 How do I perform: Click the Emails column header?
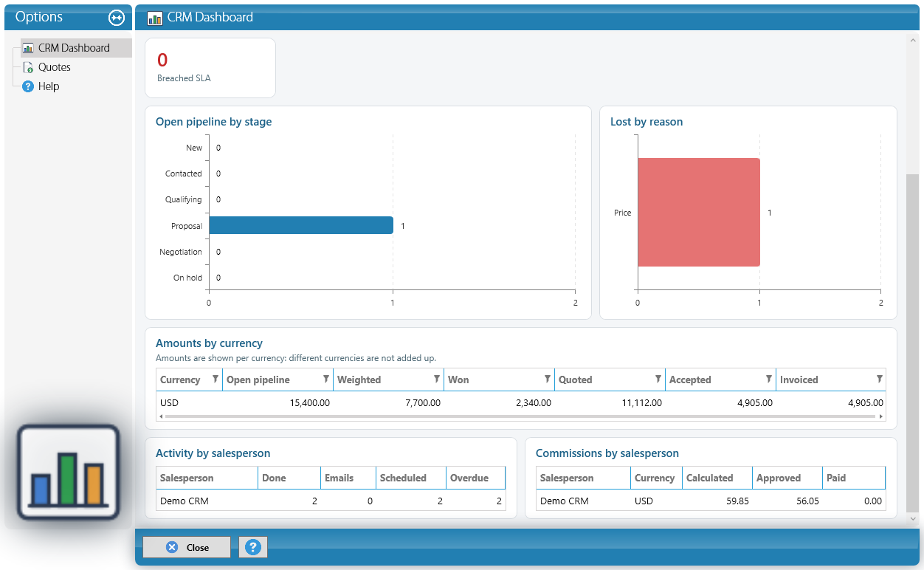348,478
